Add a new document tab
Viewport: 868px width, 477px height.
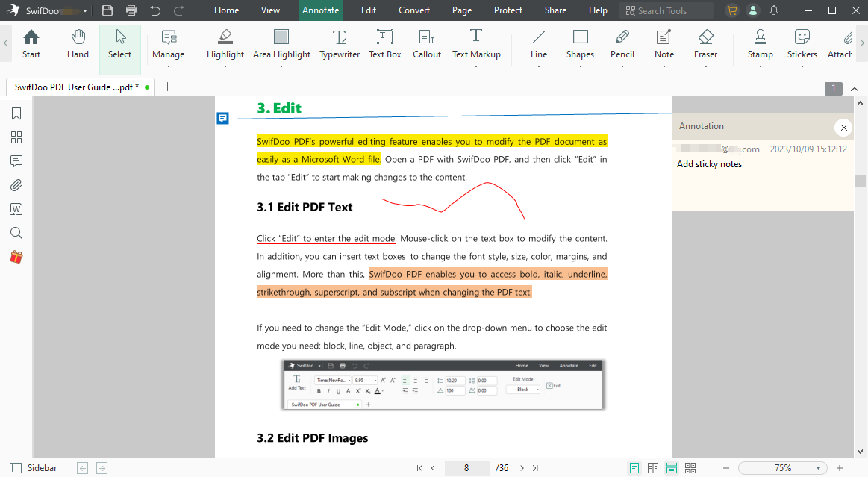pos(167,87)
